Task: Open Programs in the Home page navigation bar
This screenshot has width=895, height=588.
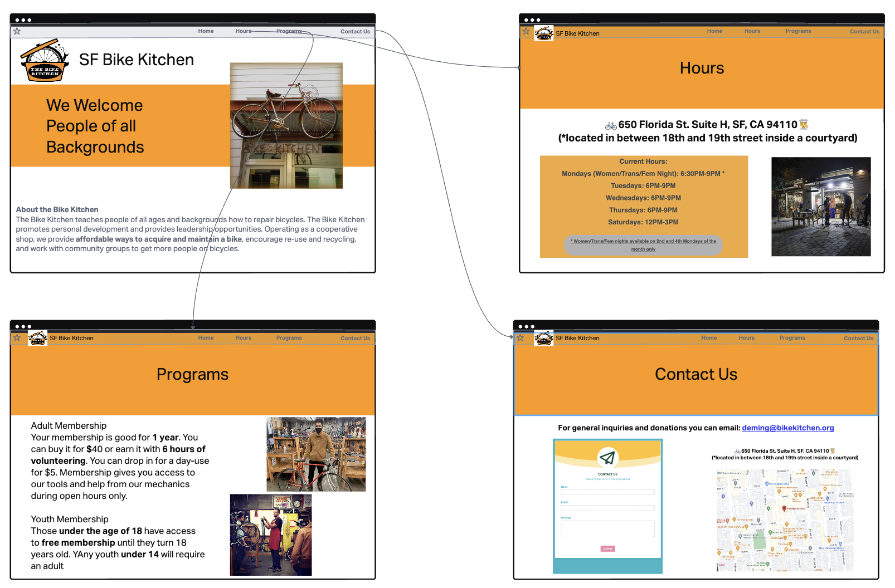Action: click(289, 31)
